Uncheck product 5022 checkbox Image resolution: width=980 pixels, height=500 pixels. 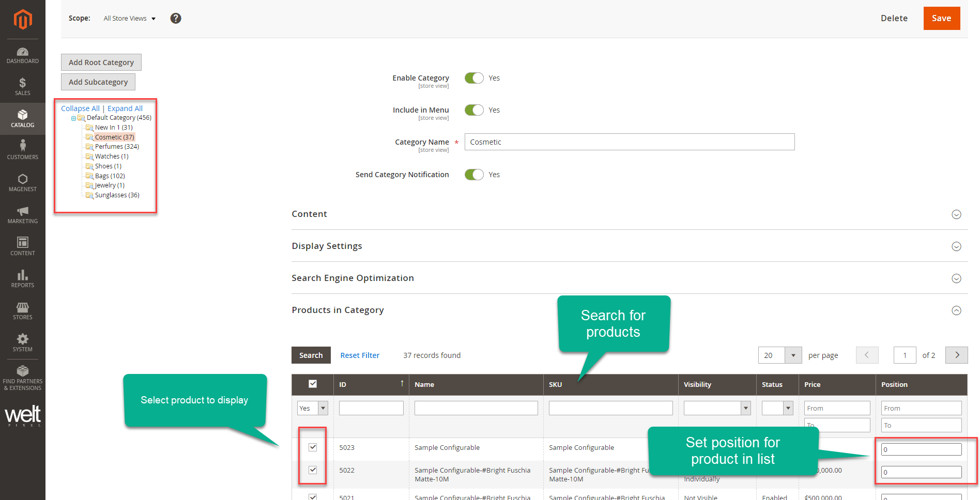point(313,470)
